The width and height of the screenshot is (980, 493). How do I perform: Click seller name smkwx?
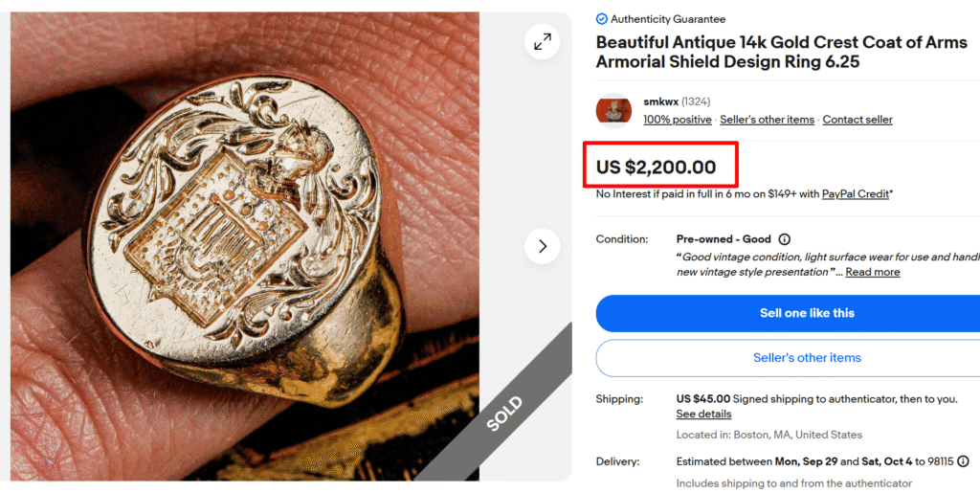659,101
